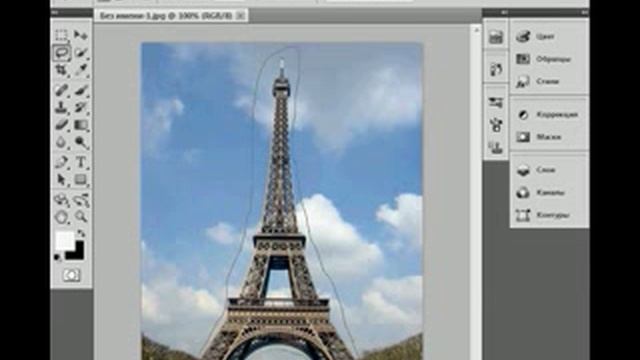The height and width of the screenshot is (360, 640).
Task: Select the Gradient tool
Action: point(81,125)
